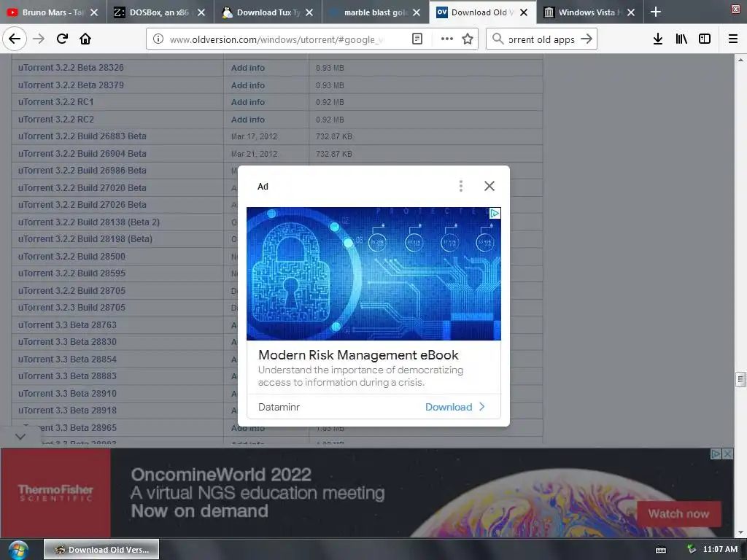The image size is (747, 560).
Task: Go back to the previous page
Action: tap(15, 39)
